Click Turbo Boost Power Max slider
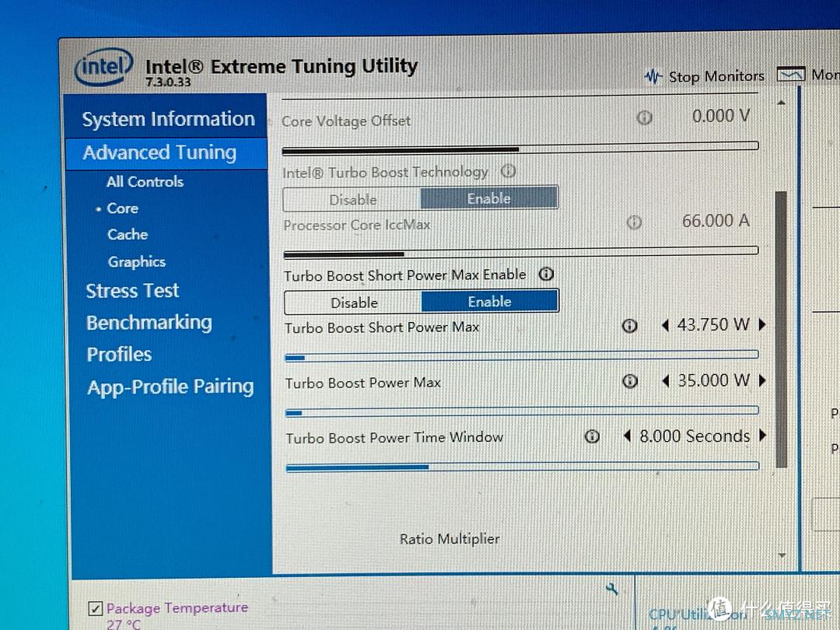Screen dimensions: 840x630 click(523, 412)
